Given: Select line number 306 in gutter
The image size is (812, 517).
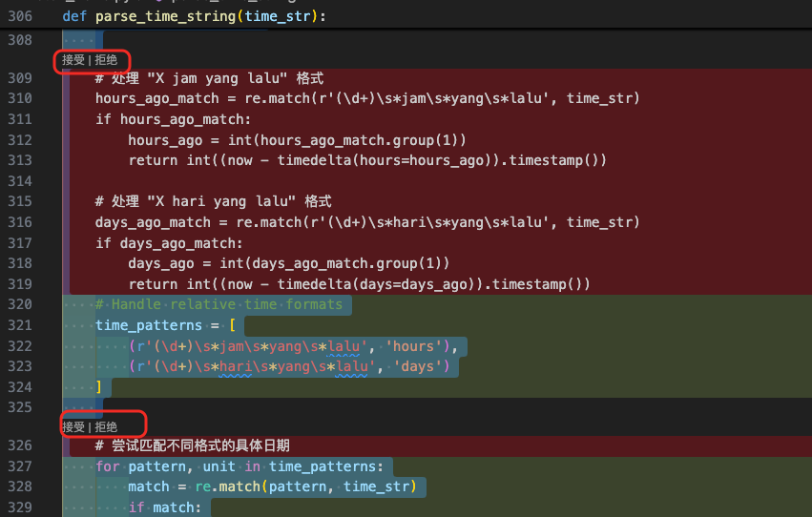Looking at the screenshot, I should [20, 16].
